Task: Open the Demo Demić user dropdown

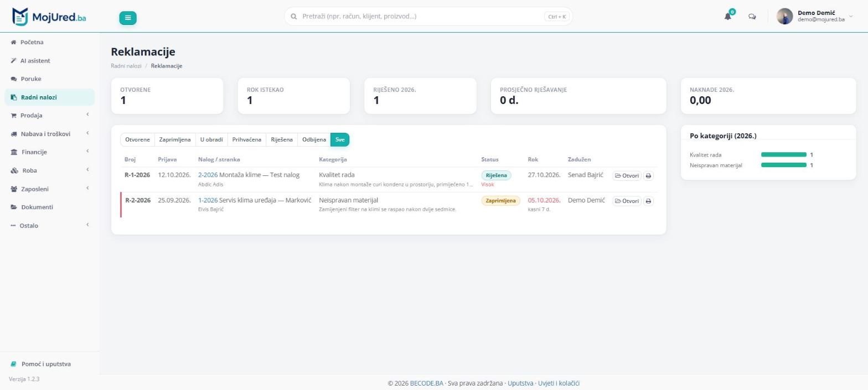Action: coord(815,16)
